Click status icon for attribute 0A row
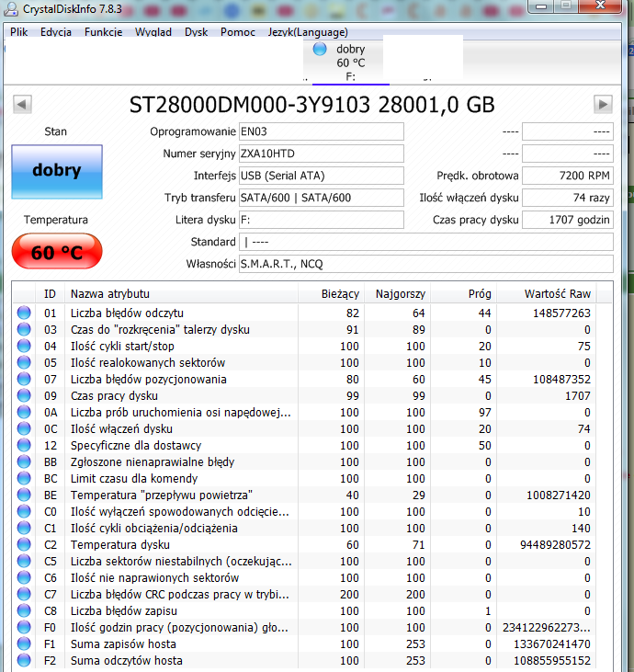The width and height of the screenshot is (634, 672). tap(24, 412)
